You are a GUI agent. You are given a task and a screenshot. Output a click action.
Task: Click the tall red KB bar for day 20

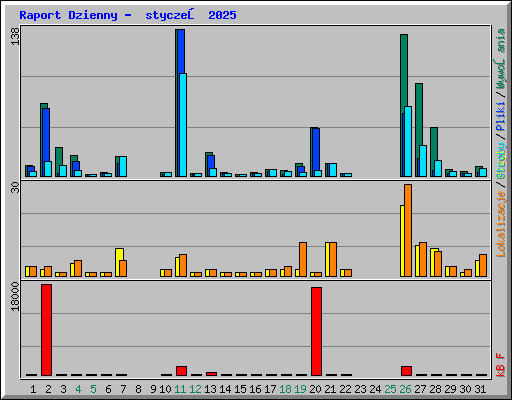point(316,331)
